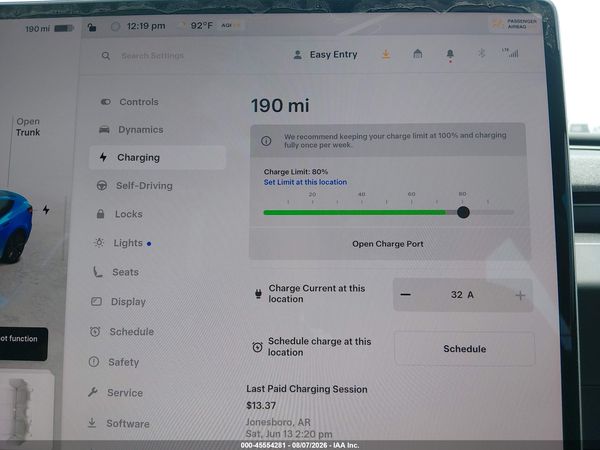The height and width of the screenshot is (450, 600).
Task: Tap the blue car image
Action: [x=15, y=226]
